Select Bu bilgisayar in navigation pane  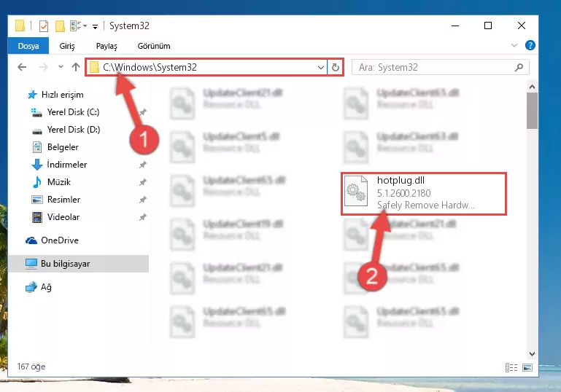pos(78,264)
